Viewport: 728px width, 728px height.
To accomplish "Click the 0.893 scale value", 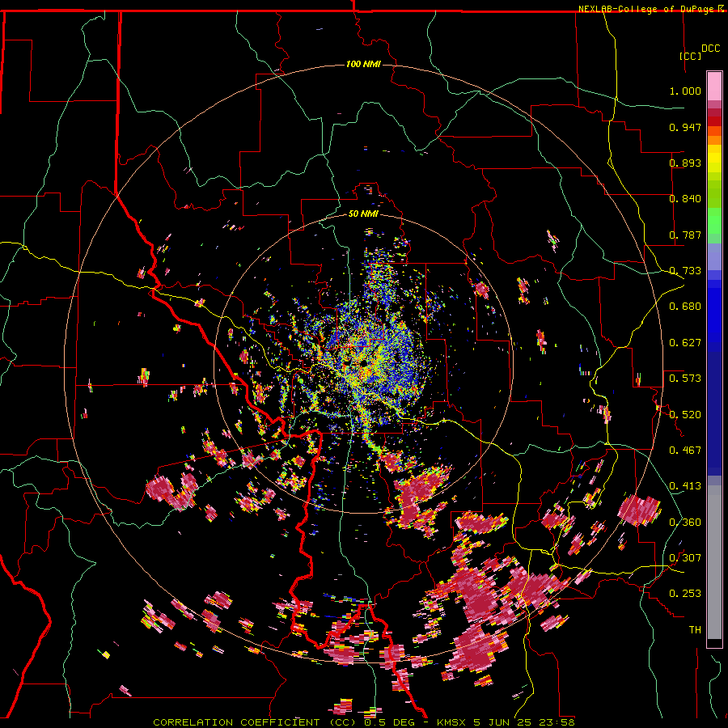I will point(685,163).
